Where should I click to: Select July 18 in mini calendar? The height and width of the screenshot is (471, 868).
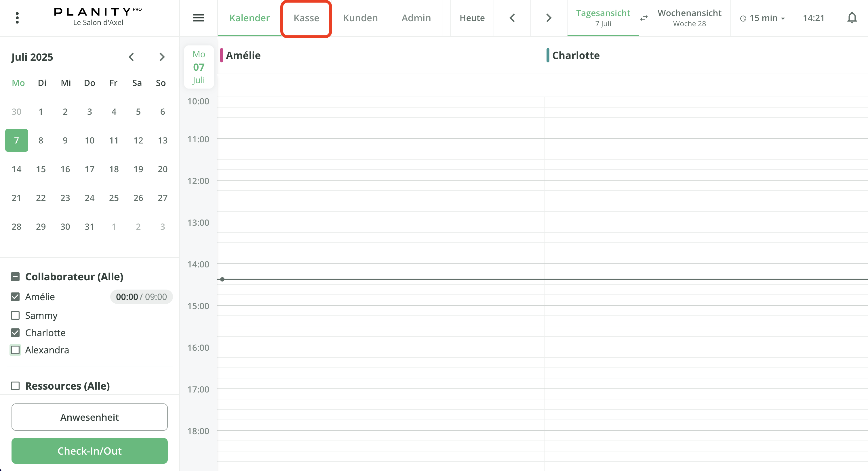(x=114, y=169)
